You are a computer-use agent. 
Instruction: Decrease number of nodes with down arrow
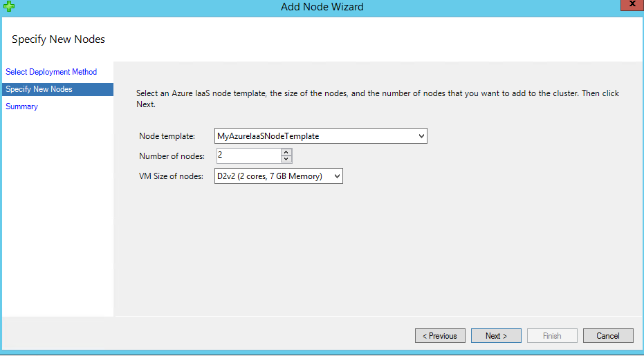coord(286,159)
